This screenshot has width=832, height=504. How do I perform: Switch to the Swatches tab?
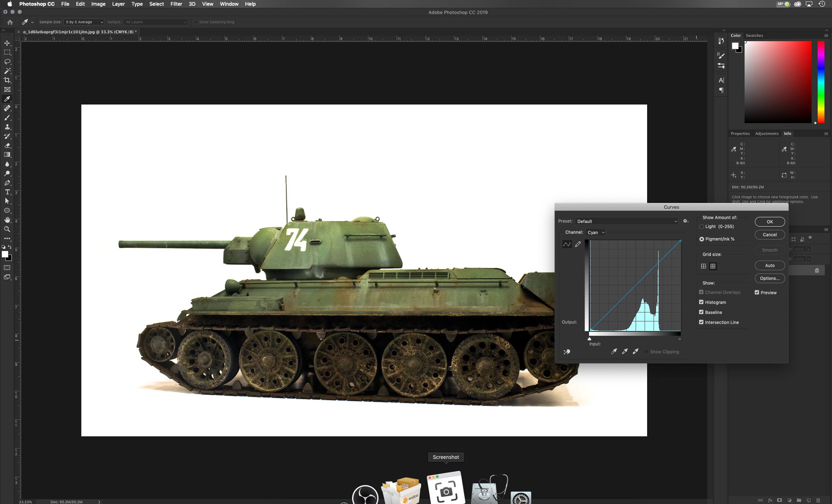pos(754,35)
